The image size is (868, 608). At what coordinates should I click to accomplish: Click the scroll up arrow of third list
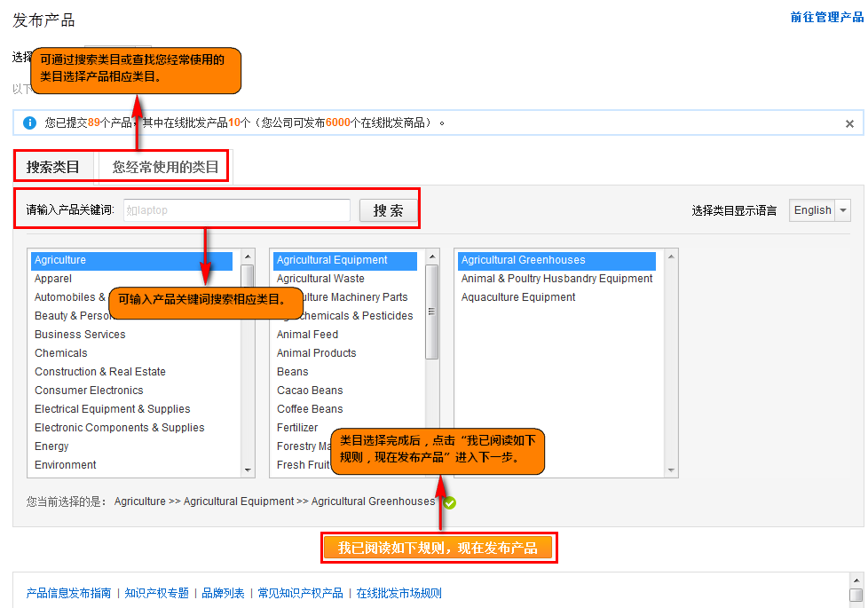(x=671, y=257)
